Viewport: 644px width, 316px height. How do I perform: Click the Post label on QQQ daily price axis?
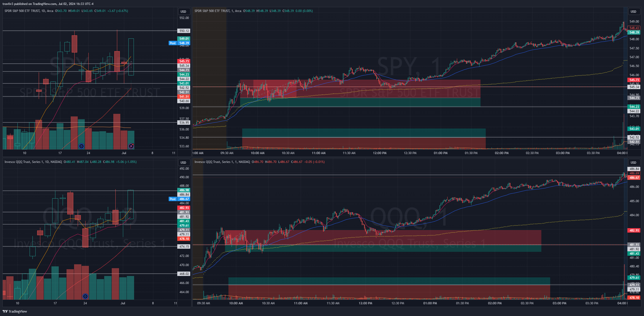(173, 199)
